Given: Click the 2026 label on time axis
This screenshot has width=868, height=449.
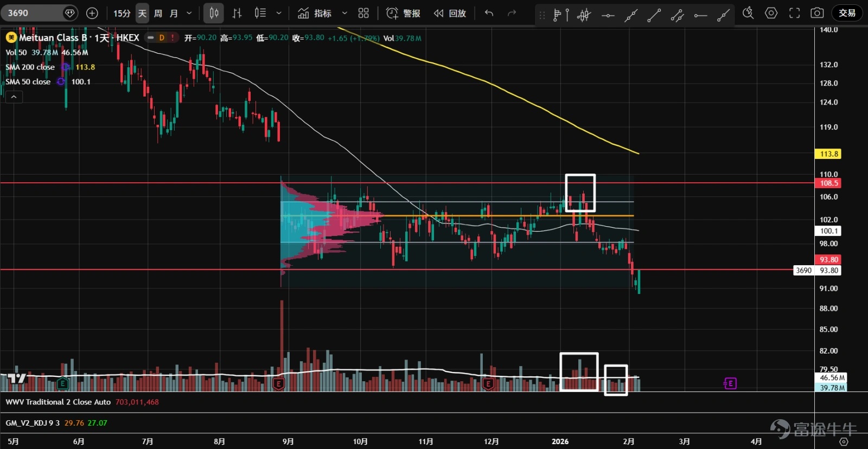Looking at the screenshot, I should (x=560, y=441).
